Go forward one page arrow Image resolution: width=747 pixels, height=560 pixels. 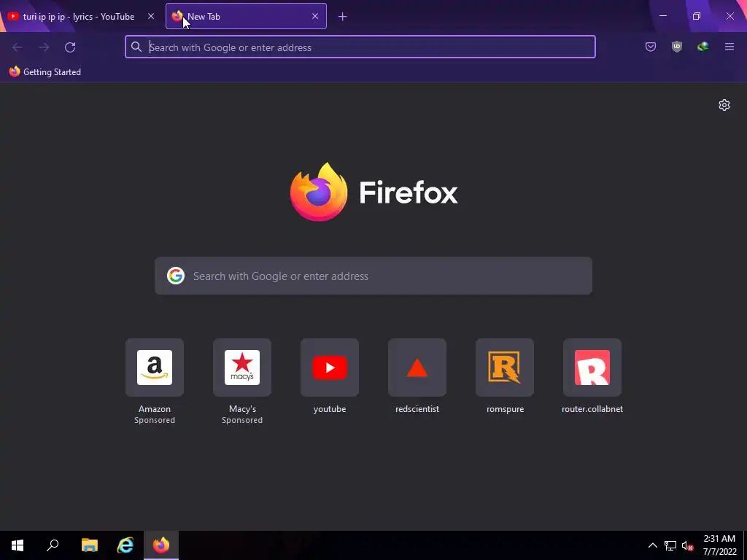click(x=44, y=47)
